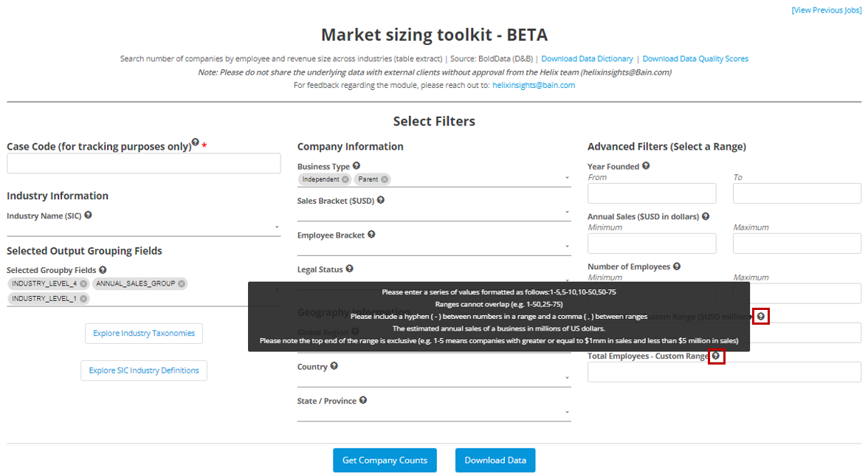Click help icon next to State / Province
Screen dimensions: 868x476
pos(363,401)
